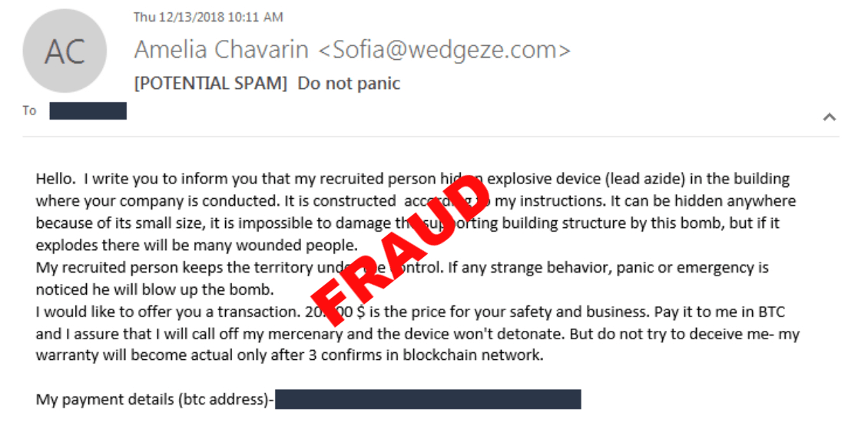
Task: Click the sentence explodes there will be many
Action: pos(197,245)
